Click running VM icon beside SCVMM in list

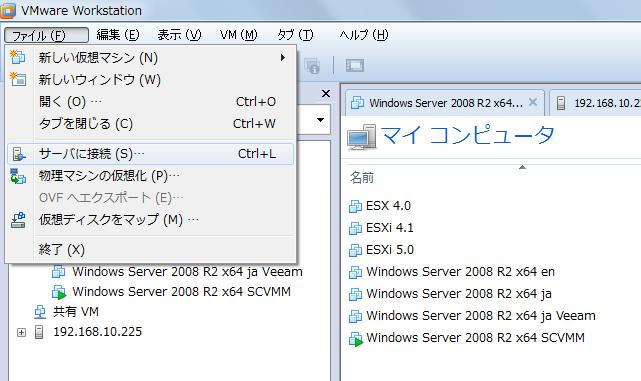pos(356,339)
